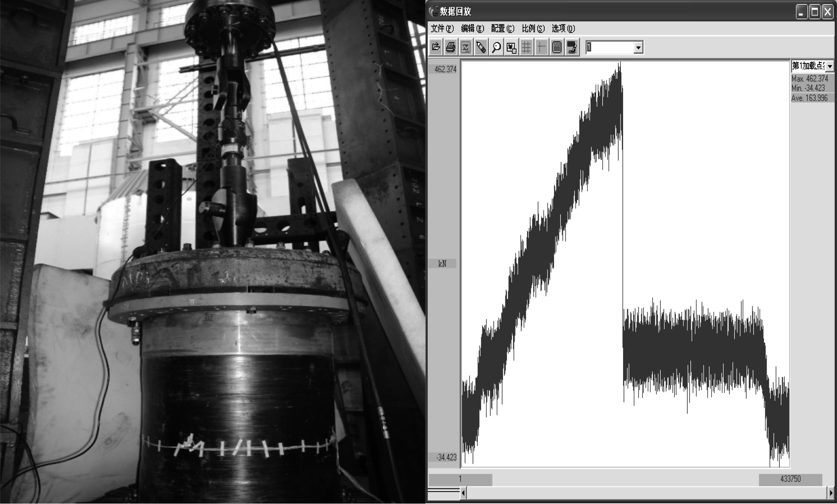Expand the 第1加载点 channel dropdown
Image resolution: width=837 pixels, height=504 pixels.
click(829, 66)
